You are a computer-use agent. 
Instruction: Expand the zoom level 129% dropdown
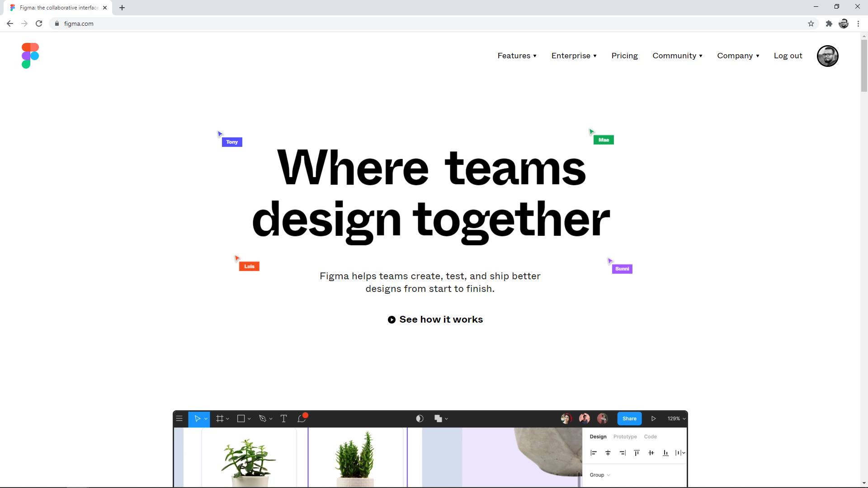676,418
